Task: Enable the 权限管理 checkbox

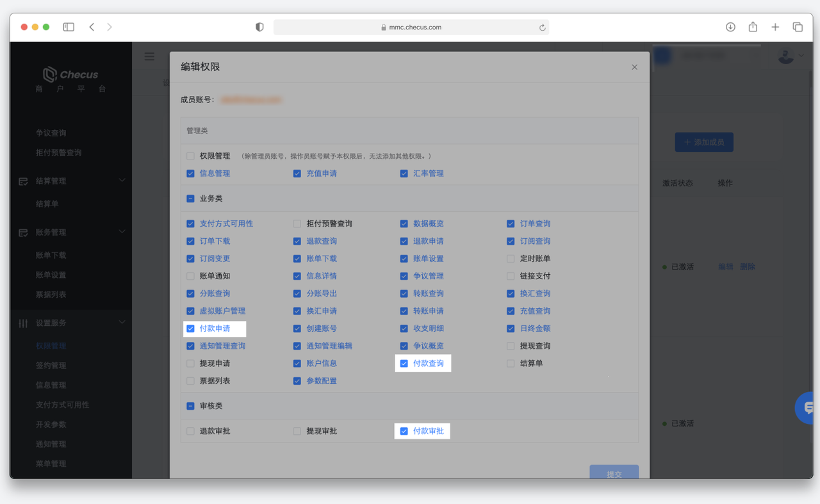Action: click(x=190, y=156)
